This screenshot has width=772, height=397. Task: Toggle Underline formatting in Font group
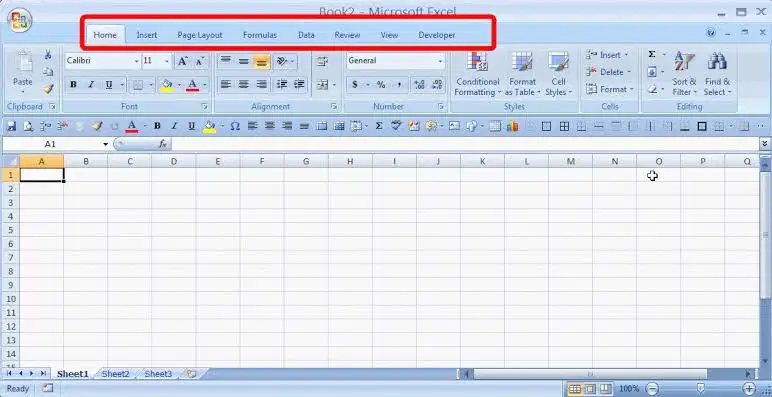pyautogui.click(x=109, y=85)
